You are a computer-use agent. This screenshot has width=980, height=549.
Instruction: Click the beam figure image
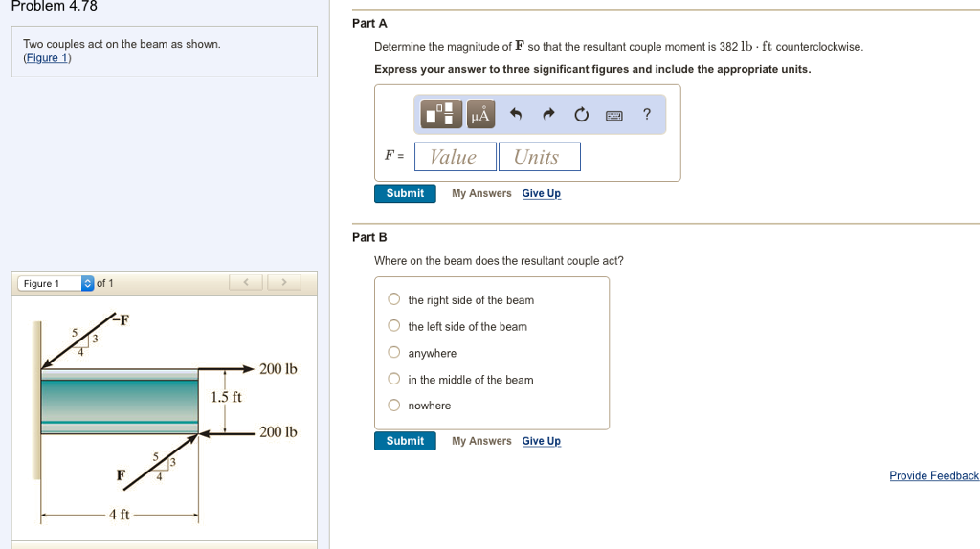coord(166,417)
